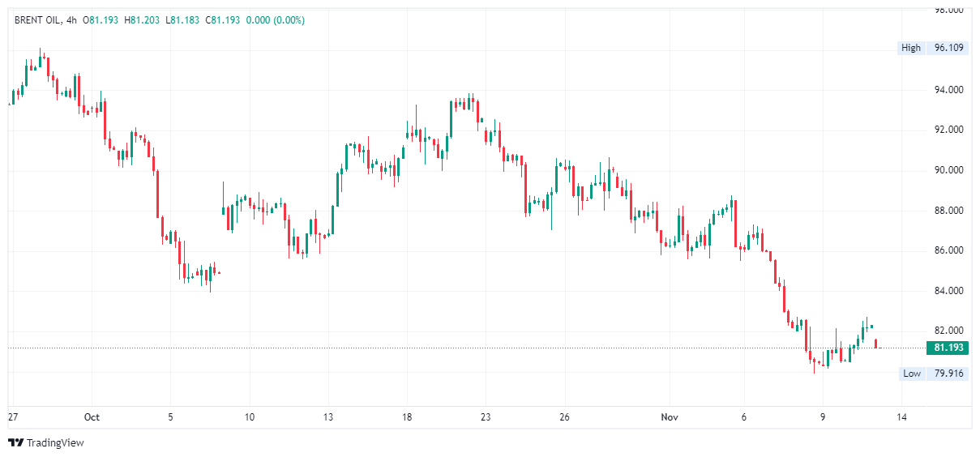Click the Low label tag

pos(912,374)
